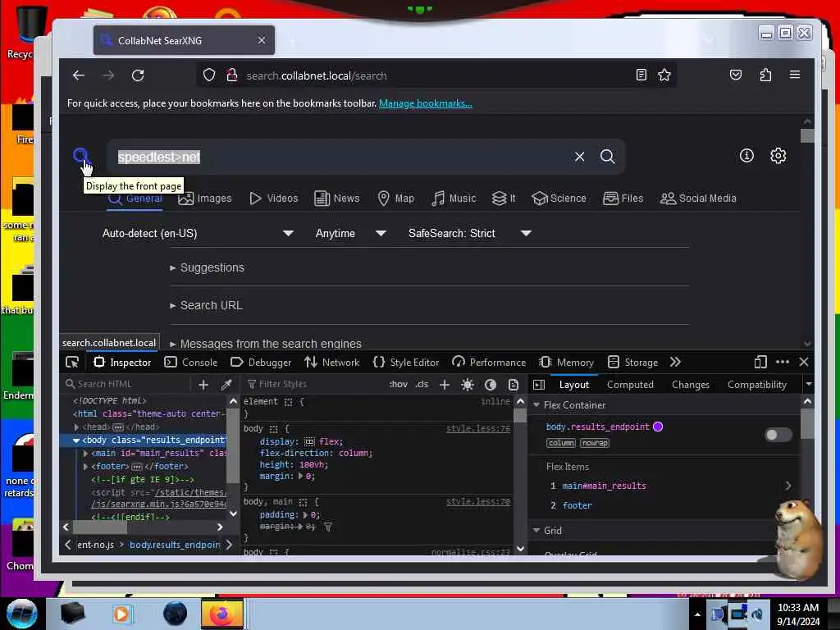Collapse the Flex Container section
Screen dimensions: 840x630
[536, 405]
